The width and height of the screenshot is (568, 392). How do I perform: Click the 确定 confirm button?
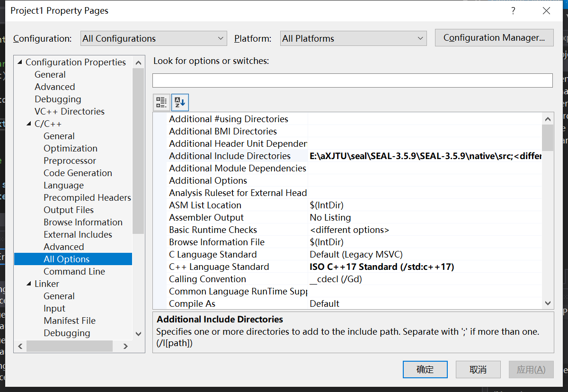425,369
